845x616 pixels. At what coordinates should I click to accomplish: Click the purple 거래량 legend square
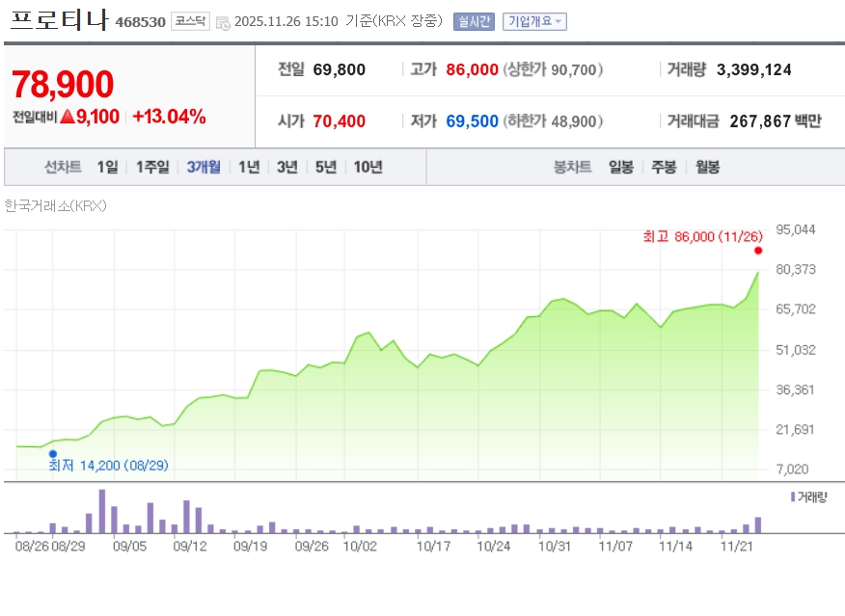tap(792, 496)
